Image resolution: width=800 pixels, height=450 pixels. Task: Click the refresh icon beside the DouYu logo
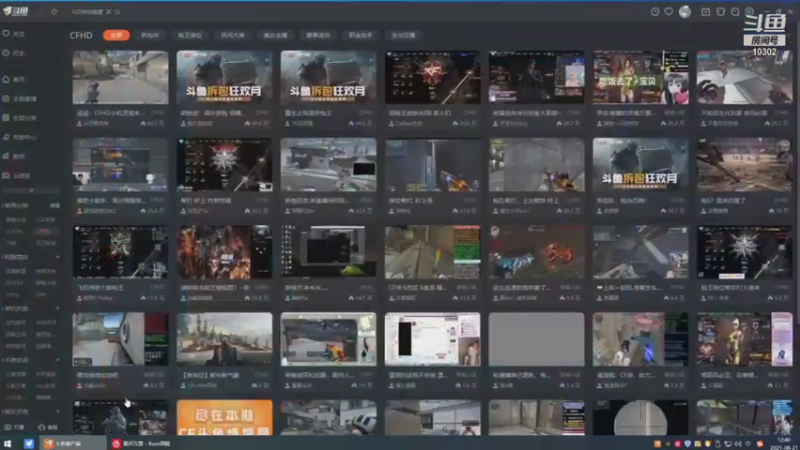click(54, 12)
